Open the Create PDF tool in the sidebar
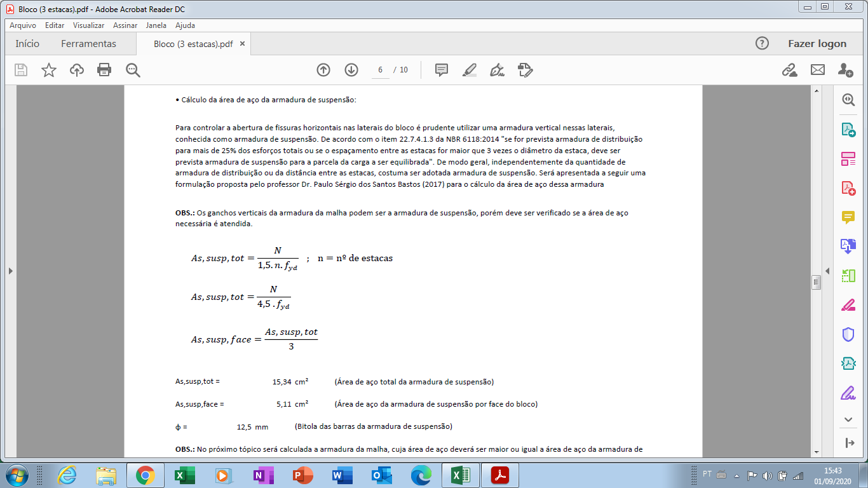The height and width of the screenshot is (488, 868). (848, 188)
